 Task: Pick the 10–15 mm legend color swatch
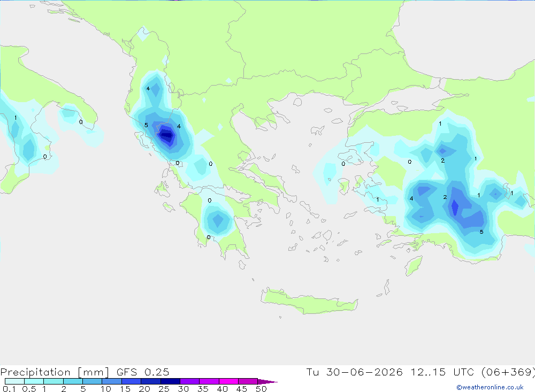112,381
